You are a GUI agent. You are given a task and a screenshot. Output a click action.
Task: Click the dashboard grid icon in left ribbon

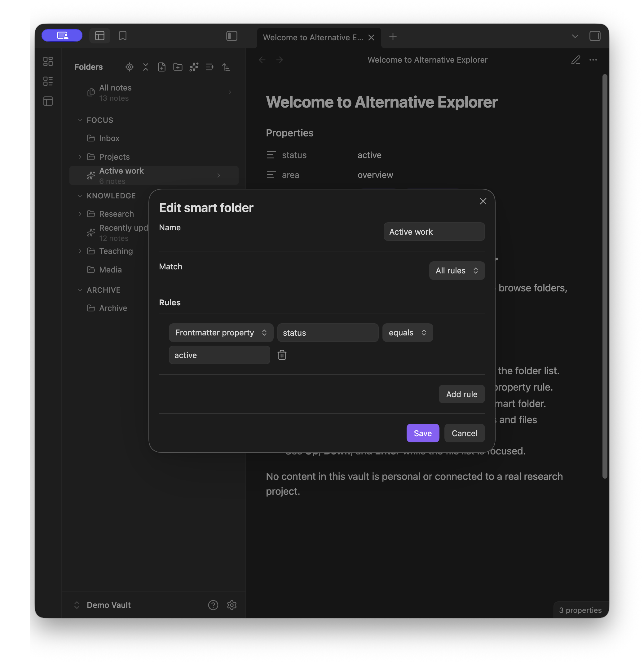point(48,61)
